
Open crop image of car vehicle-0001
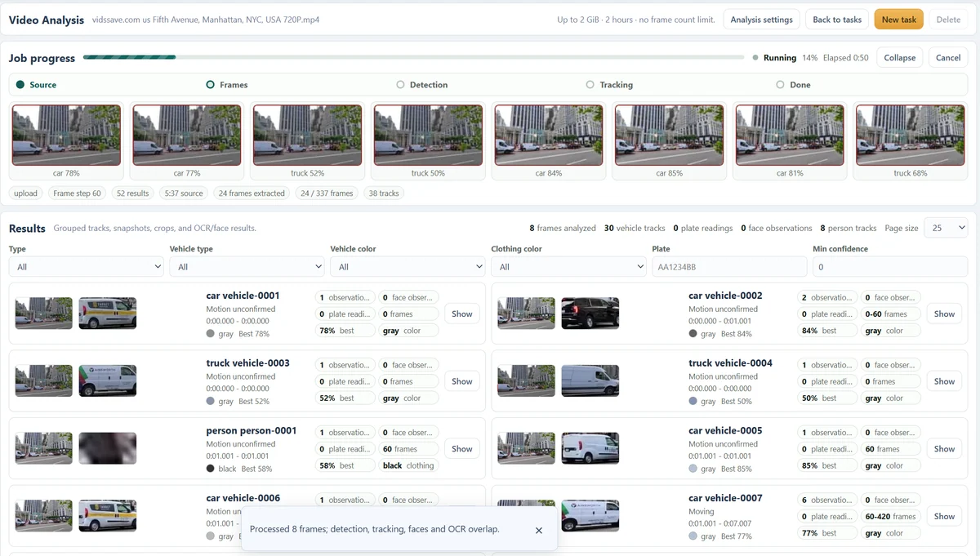coord(108,314)
